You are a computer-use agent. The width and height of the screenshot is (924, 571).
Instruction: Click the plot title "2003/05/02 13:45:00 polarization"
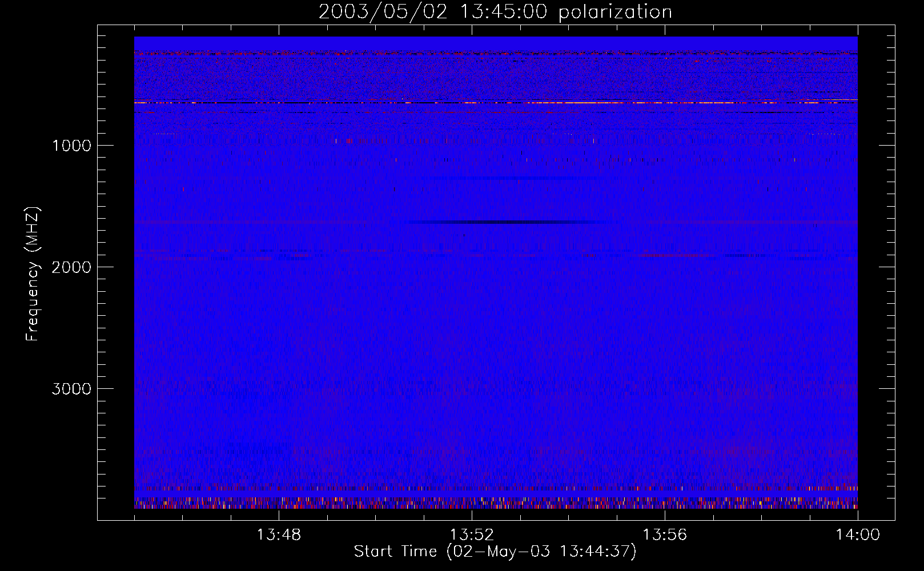click(495, 11)
